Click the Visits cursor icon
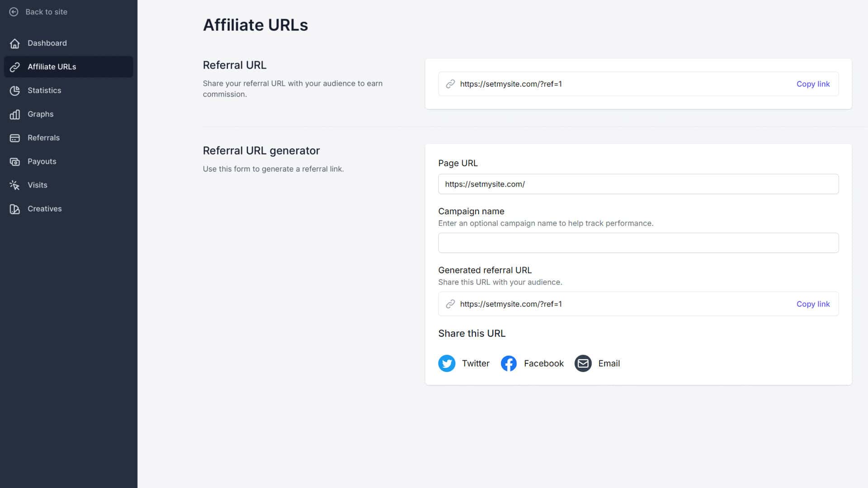868x488 pixels. pos(15,185)
